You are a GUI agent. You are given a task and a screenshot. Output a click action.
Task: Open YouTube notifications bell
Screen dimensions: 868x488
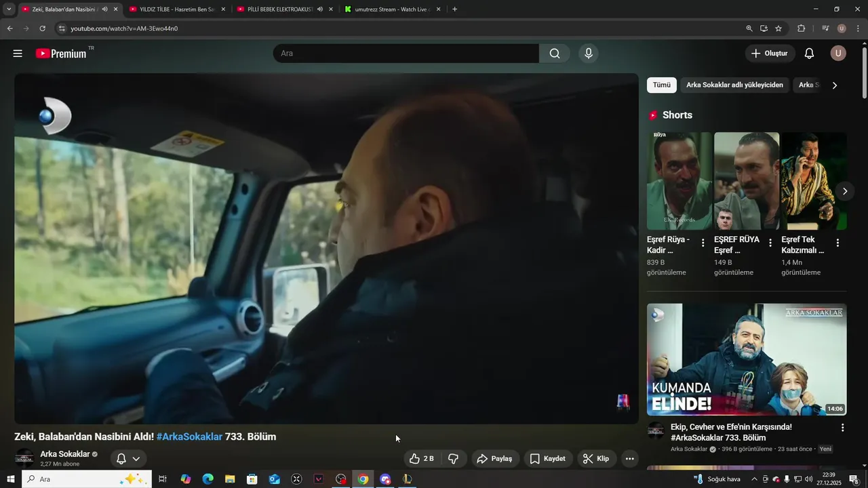coord(809,54)
